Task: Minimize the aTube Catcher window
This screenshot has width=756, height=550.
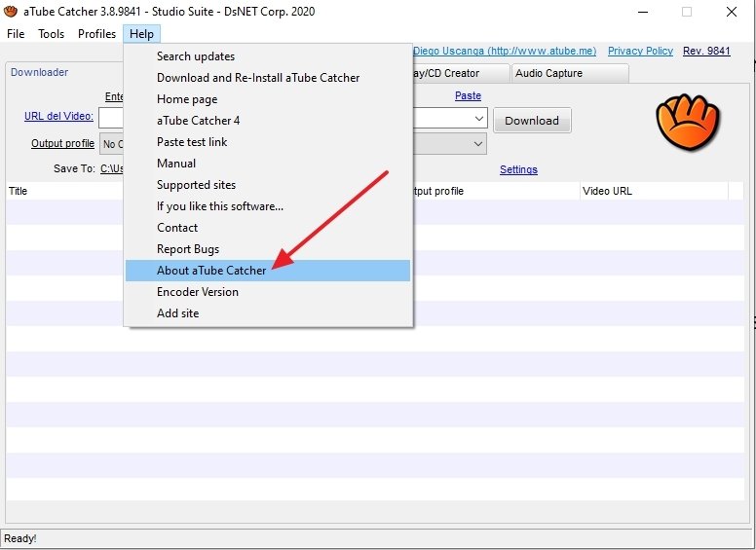Action: [643, 12]
